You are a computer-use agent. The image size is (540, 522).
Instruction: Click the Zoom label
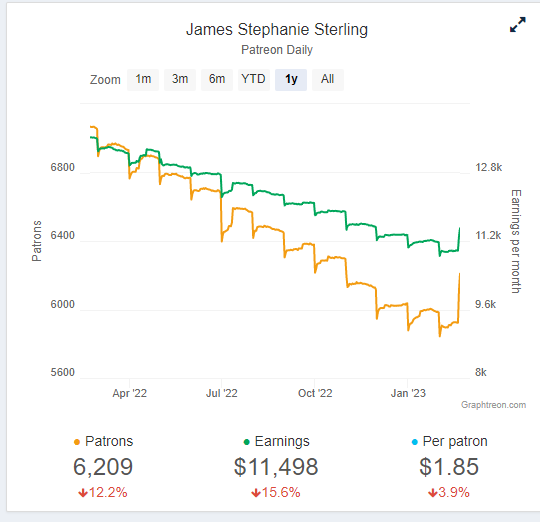click(x=105, y=80)
